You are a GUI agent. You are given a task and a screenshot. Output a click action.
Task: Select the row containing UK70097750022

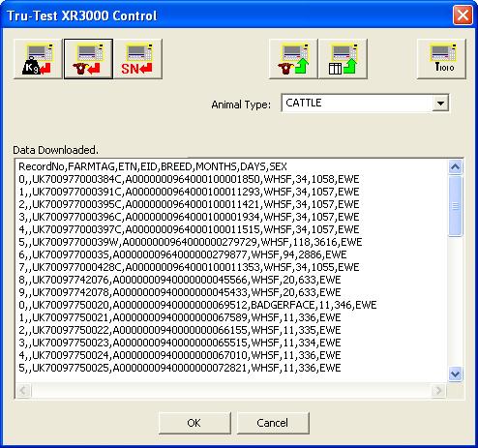[180, 330]
